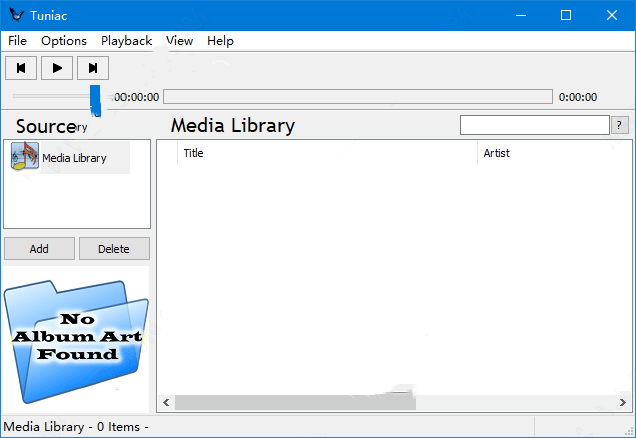Viewport: 636px width, 438px height.
Task: Click the No Album Art Found image
Action: 76,339
